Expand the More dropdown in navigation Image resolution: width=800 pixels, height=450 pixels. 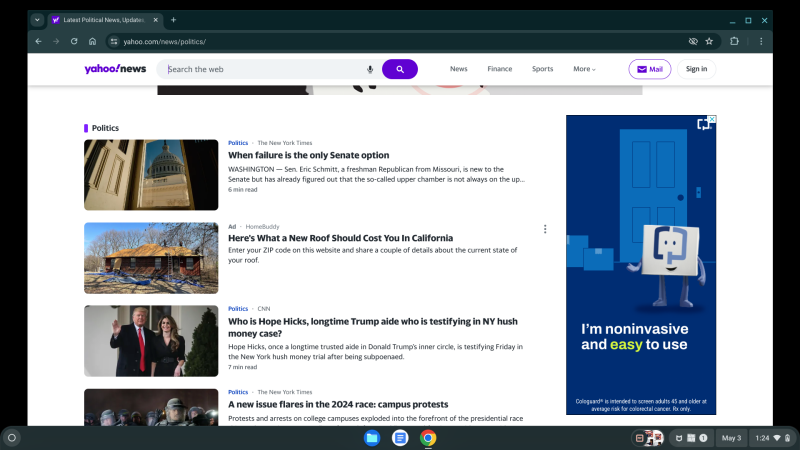point(584,69)
